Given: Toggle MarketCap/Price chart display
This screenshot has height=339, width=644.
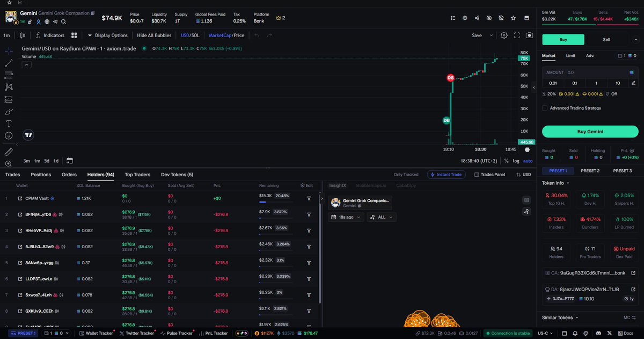Looking at the screenshot, I should (x=226, y=35).
